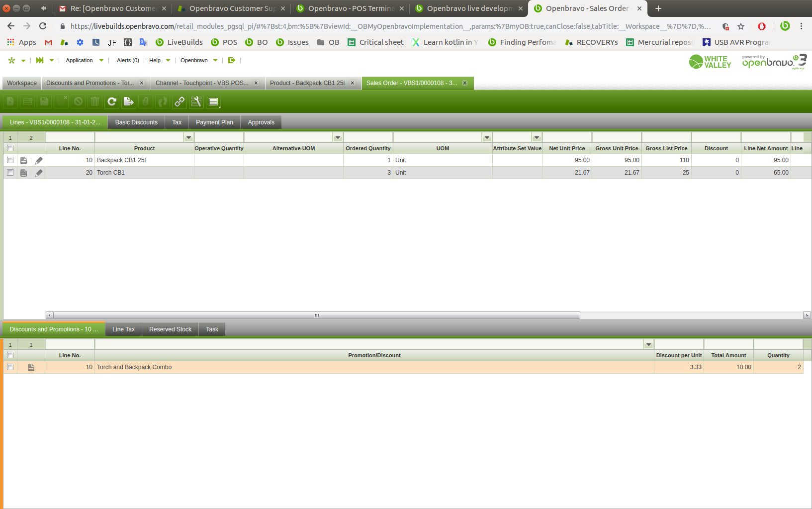Tick the checkbox for Torch and Backpack Combo
The height and width of the screenshot is (509, 812).
point(10,367)
